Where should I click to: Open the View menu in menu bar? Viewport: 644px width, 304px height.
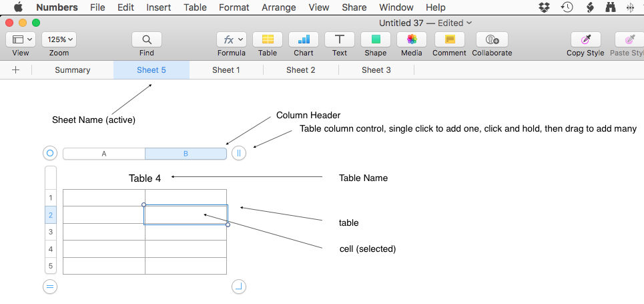319,7
